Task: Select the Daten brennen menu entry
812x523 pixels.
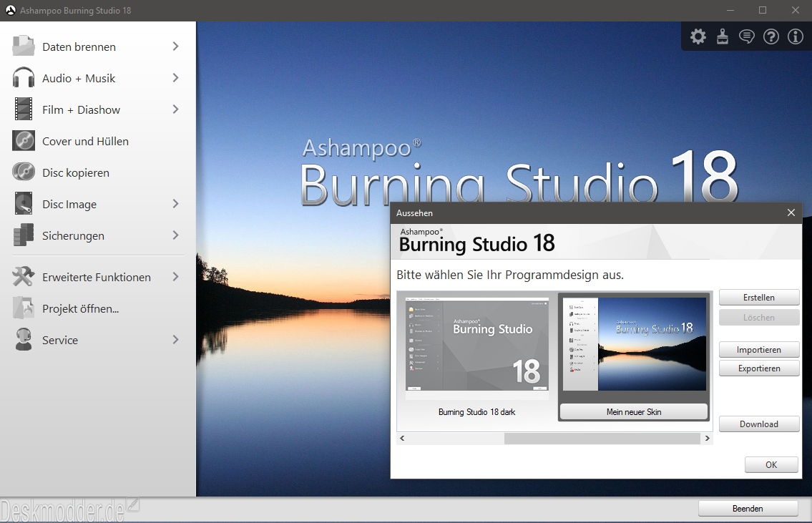Action: pyautogui.click(x=98, y=47)
